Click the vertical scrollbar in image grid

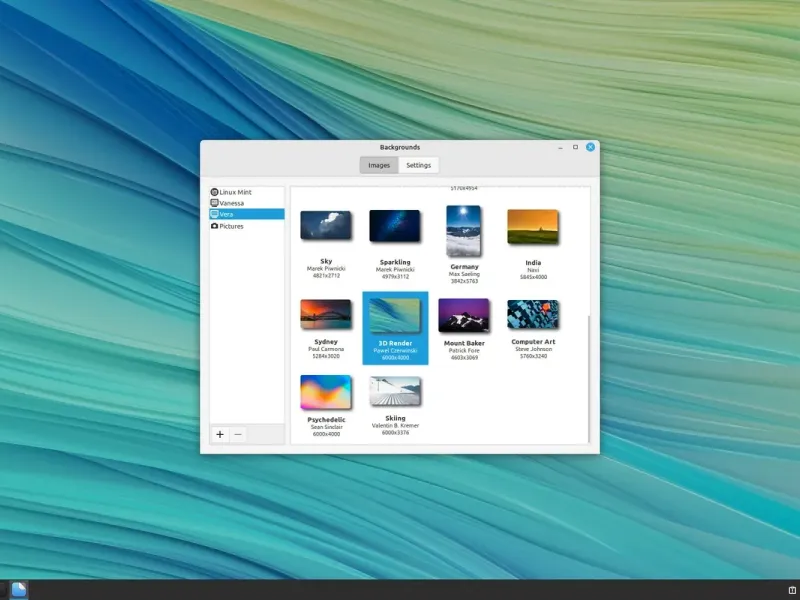(589, 379)
